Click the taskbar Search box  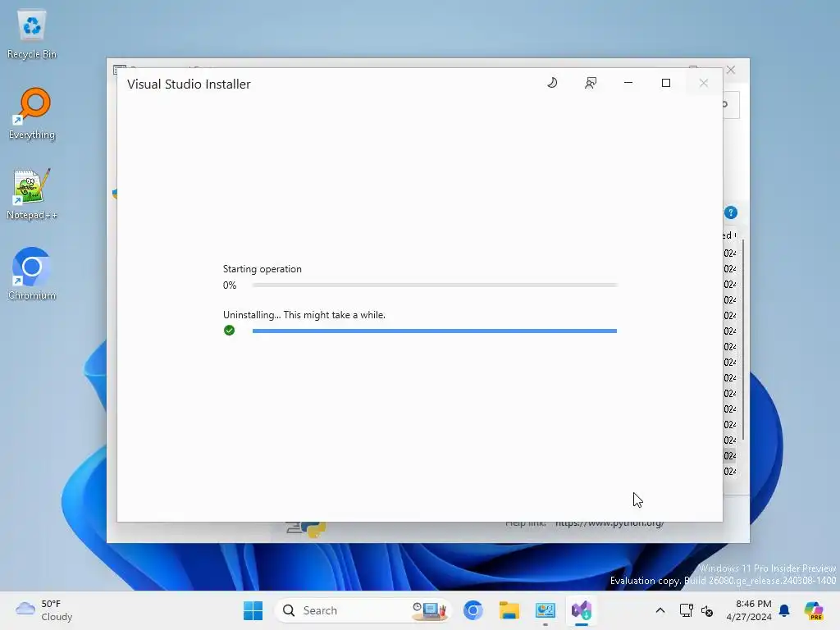click(x=363, y=610)
